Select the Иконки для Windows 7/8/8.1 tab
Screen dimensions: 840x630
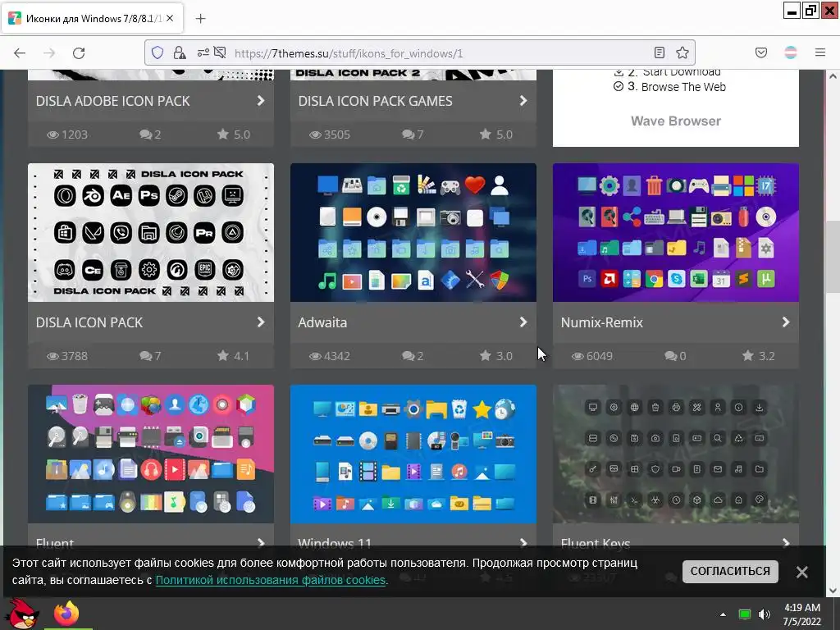click(x=92, y=19)
